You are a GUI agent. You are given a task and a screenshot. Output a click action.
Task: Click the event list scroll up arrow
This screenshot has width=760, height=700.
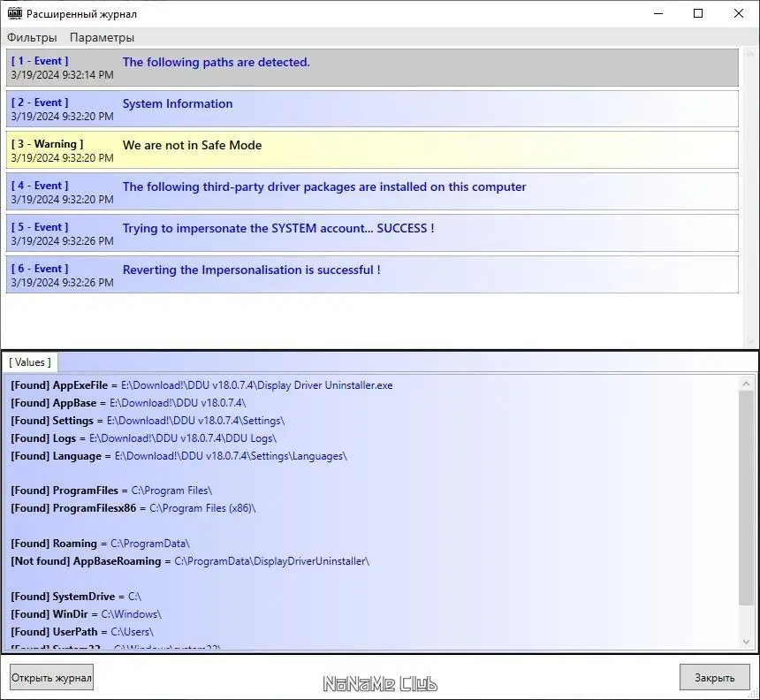pyautogui.click(x=751, y=55)
